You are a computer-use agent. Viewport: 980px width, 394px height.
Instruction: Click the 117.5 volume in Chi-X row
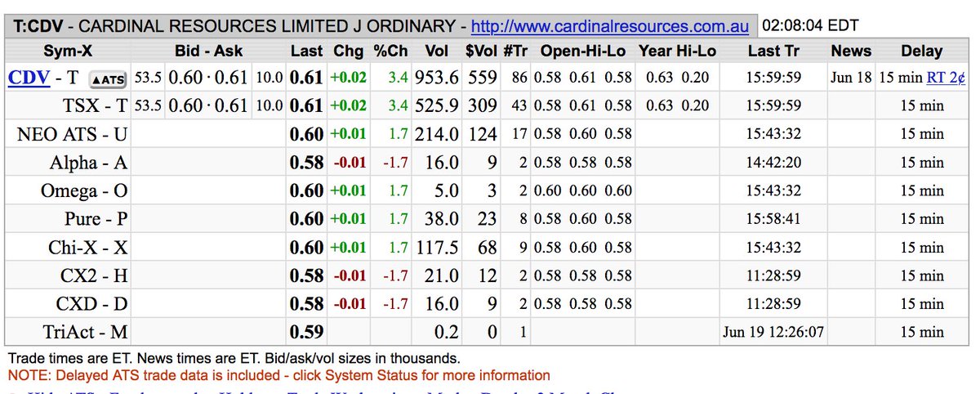(x=436, y=248)
